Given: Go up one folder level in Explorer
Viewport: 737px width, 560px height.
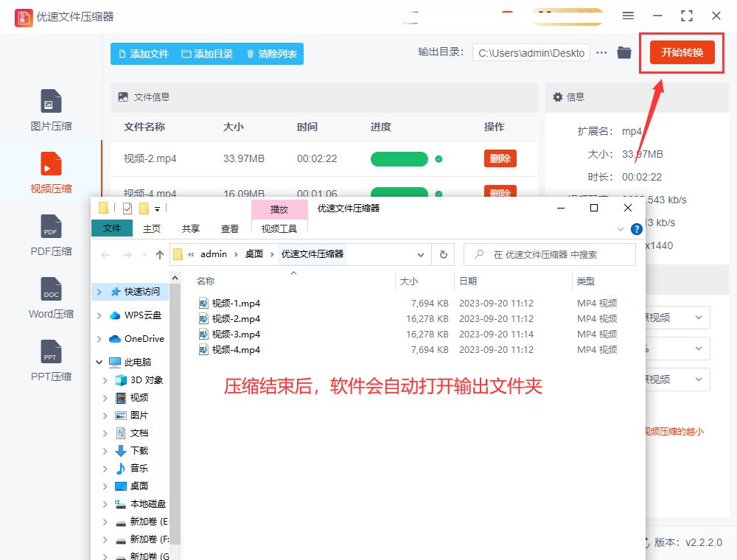Looking at the screenshot, I should coord(160,255).
